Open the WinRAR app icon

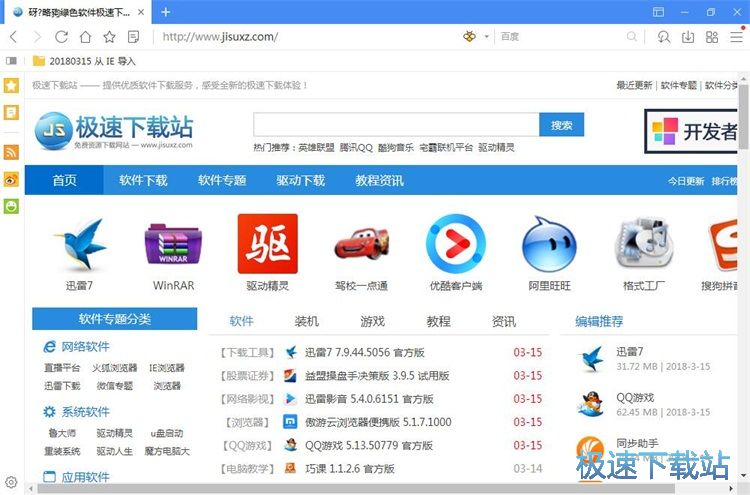point(173,245)
